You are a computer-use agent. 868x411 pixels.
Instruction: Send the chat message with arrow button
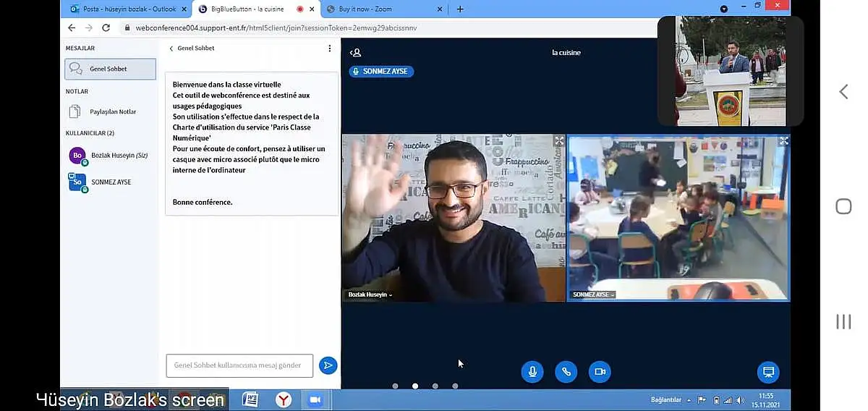328,365
